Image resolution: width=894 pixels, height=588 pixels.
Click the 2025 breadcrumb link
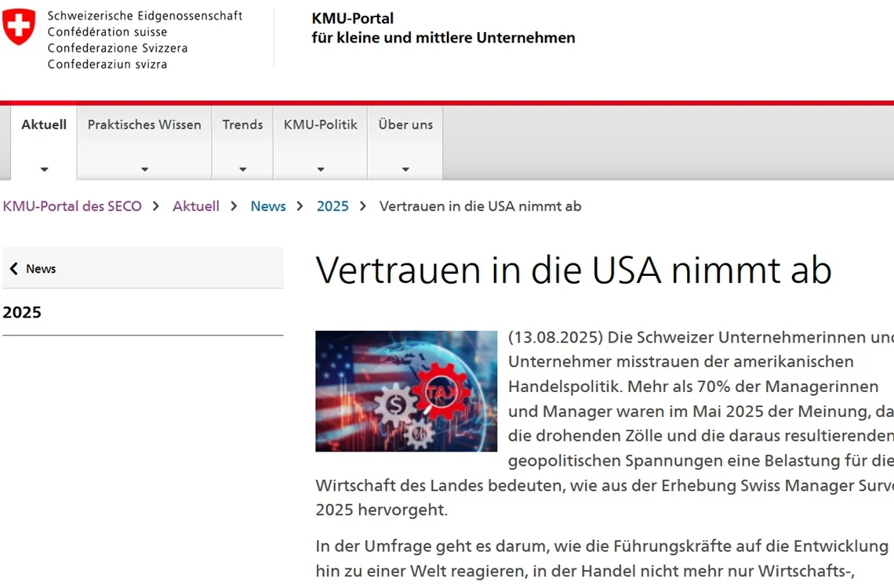[333, 206]
